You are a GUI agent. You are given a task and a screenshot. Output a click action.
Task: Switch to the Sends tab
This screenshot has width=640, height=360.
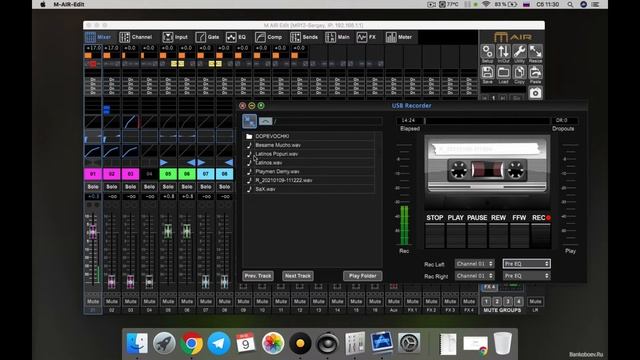[x=304, y=37]
